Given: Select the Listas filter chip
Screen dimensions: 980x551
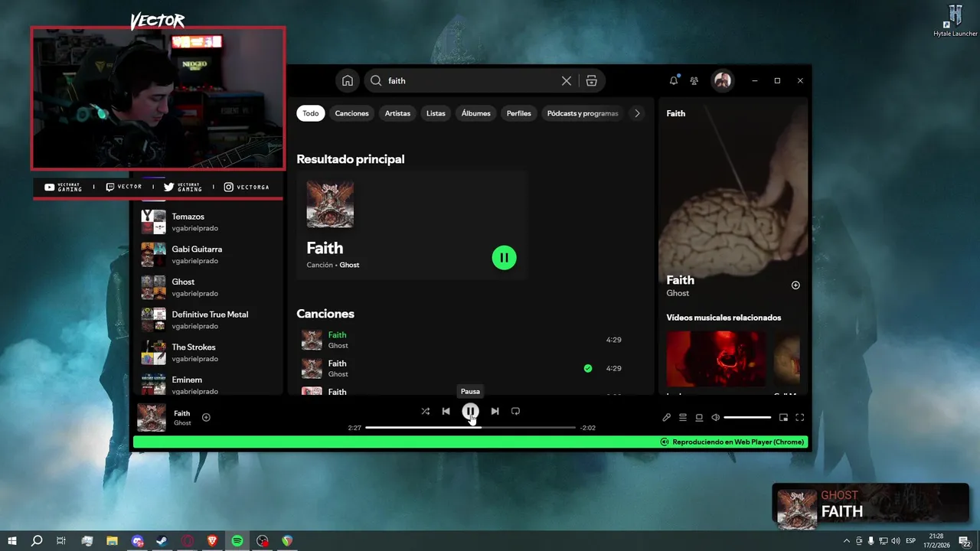Looking at the screenshot, I should click(x=436, y=113).
